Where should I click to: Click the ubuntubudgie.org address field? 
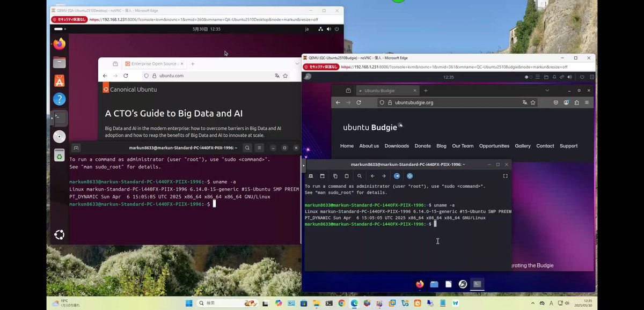pyautogui.click(x=458, y=102)
